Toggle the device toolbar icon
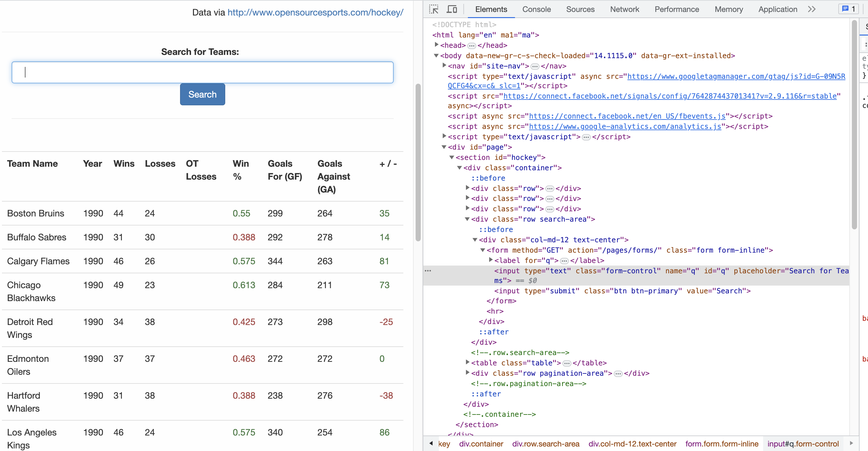The width and height of the screenshot is (868, 451). pyautogui.click(x=452, y=9)
